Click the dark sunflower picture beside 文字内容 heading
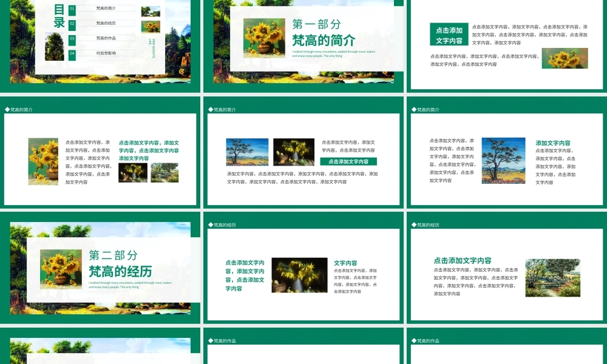 coord(300,275)
